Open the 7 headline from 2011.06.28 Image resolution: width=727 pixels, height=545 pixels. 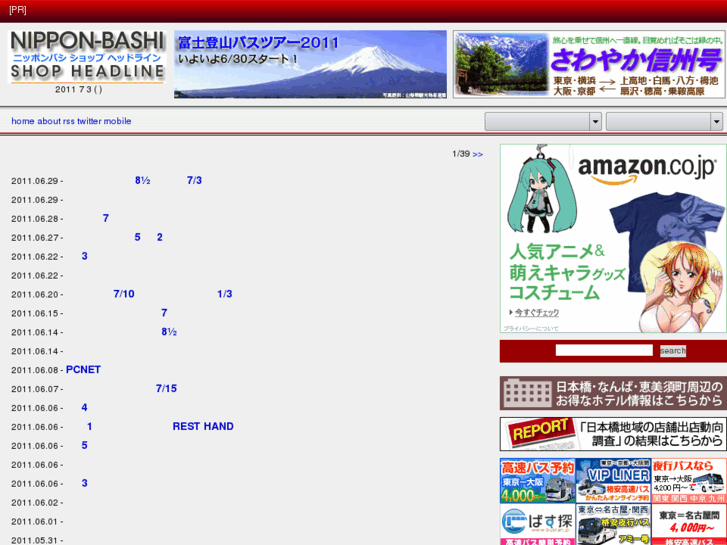pyautogui.click(x=106, y=218)
